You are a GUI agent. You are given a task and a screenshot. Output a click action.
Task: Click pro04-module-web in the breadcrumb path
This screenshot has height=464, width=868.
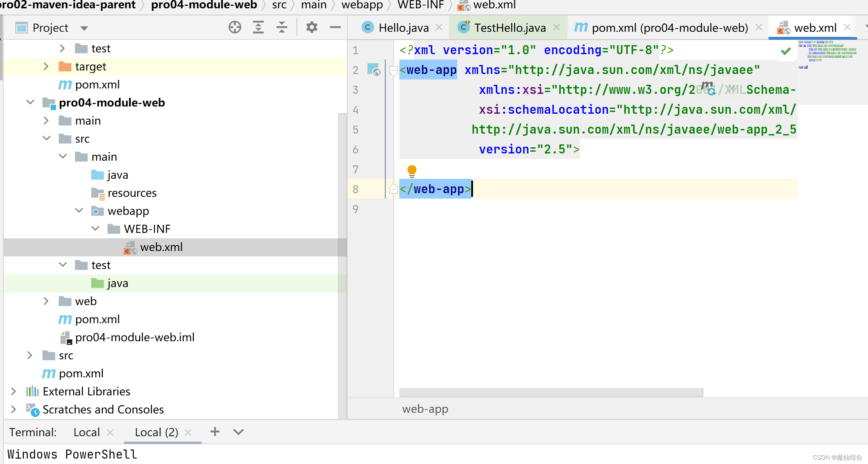point(204,5)
